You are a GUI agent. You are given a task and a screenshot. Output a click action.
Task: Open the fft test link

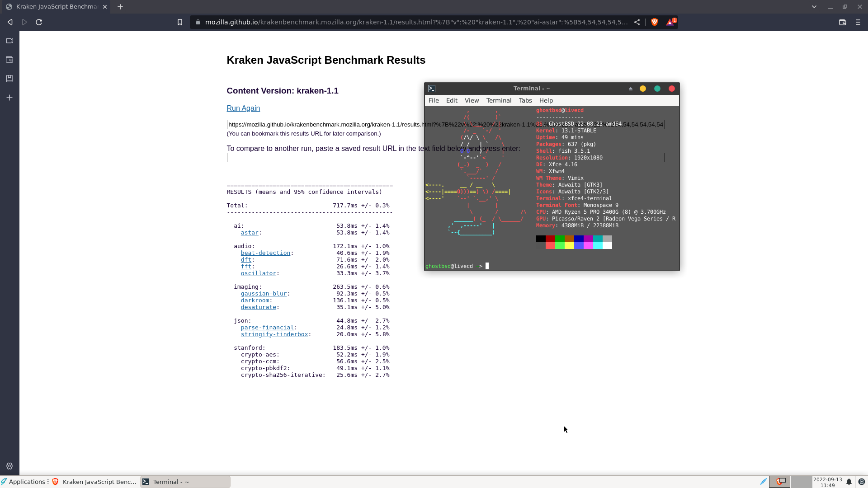point(246,267)
